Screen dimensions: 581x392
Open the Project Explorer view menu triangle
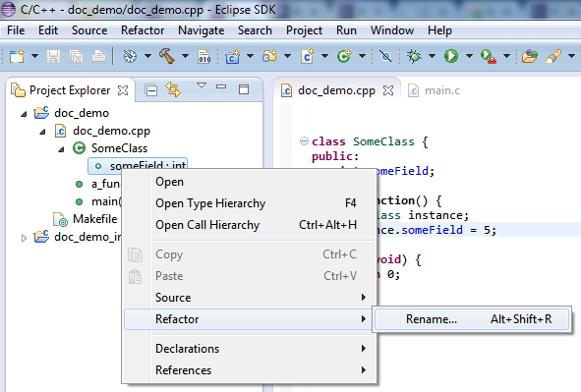pos(202,85)
